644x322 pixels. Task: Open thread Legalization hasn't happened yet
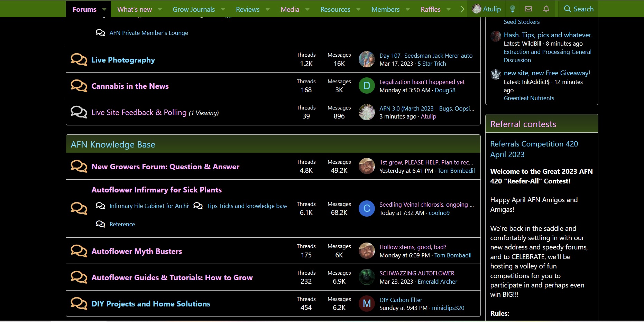pyautogui.click(x=422, y=82)
